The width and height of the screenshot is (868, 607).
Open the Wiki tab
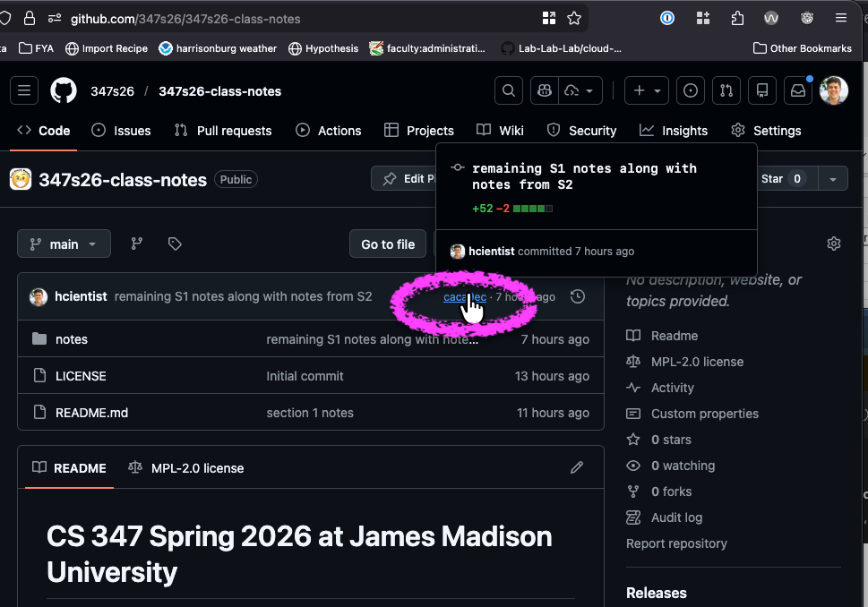[500, 131]
